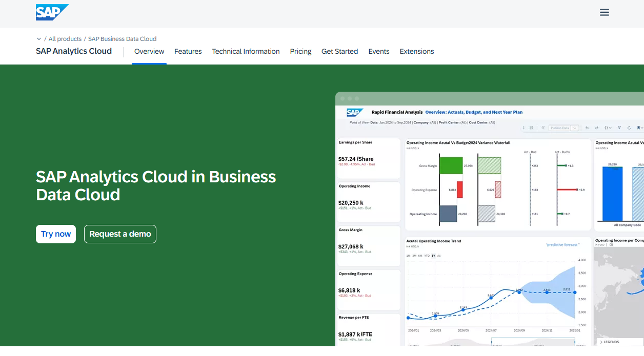Click the Try now button
The image size is (644, 356).
coord(55,234)
